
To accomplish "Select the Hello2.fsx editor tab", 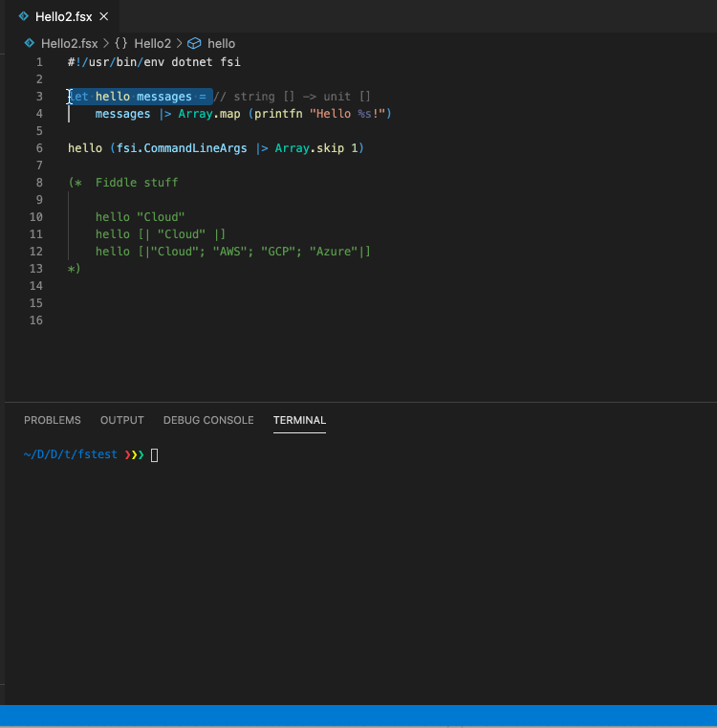I will click(64, 16).
